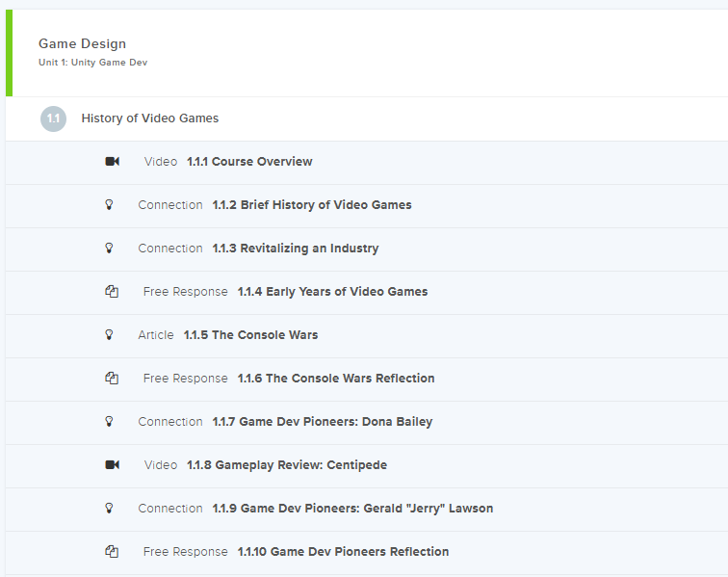
Task: Click the Video label beside Course Overview
Action: (x=161, y=161)
